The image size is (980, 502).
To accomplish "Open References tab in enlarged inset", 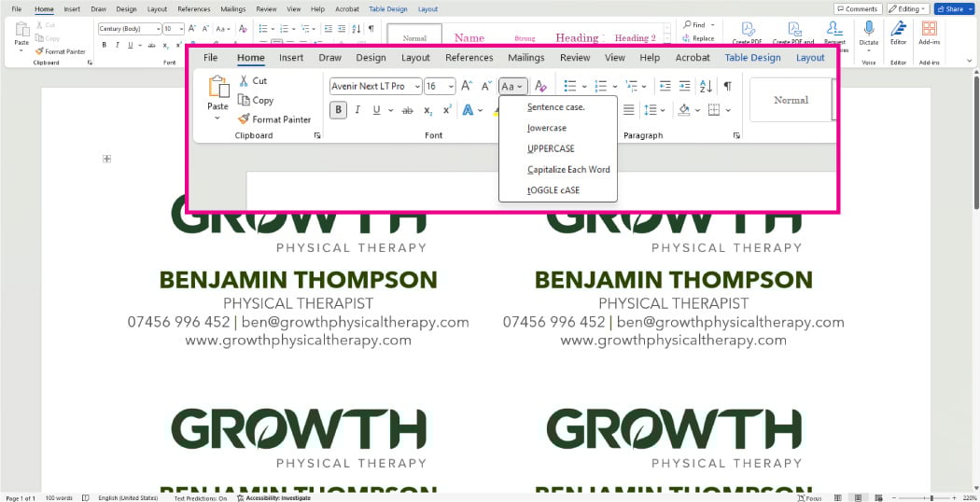I will [469, 58].
